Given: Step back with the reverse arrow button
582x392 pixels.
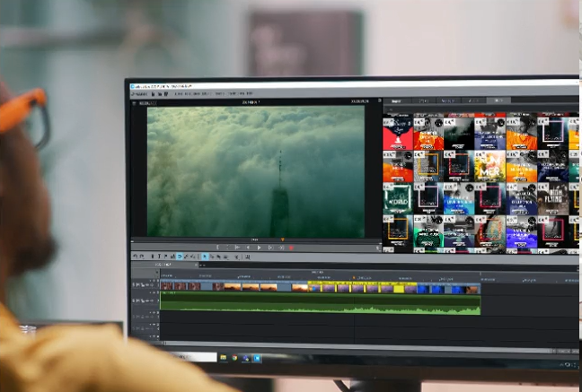Looking at the screenshot, I should pos(248,248).
